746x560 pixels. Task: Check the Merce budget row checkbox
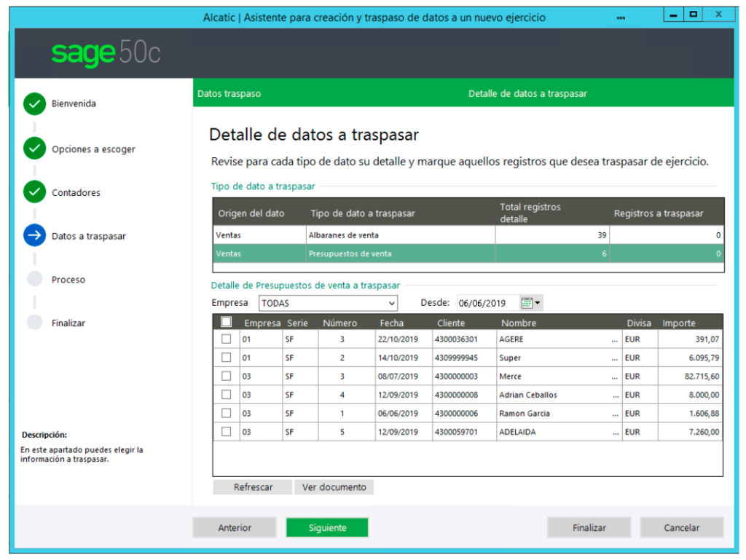(x=227, y=376)
